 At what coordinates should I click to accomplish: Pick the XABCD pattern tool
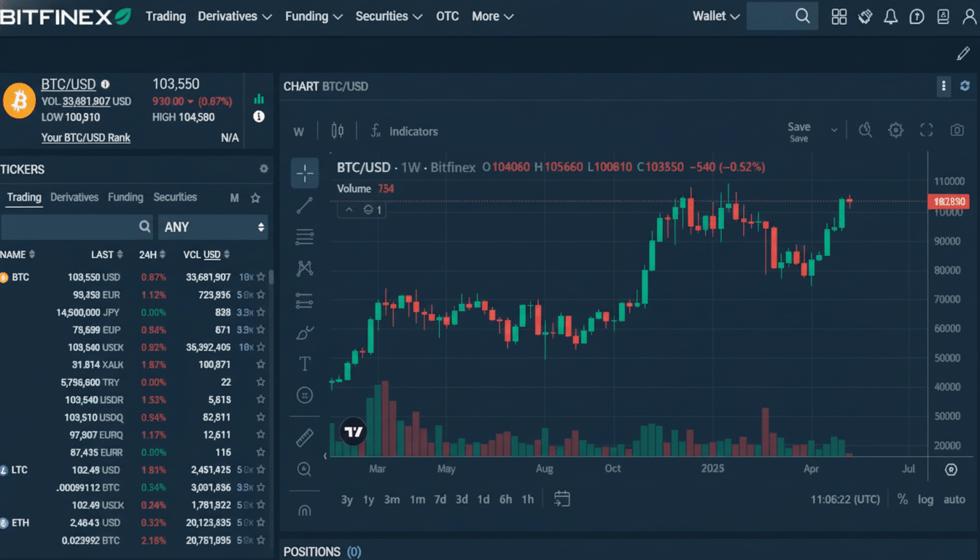tap(304, 268)
